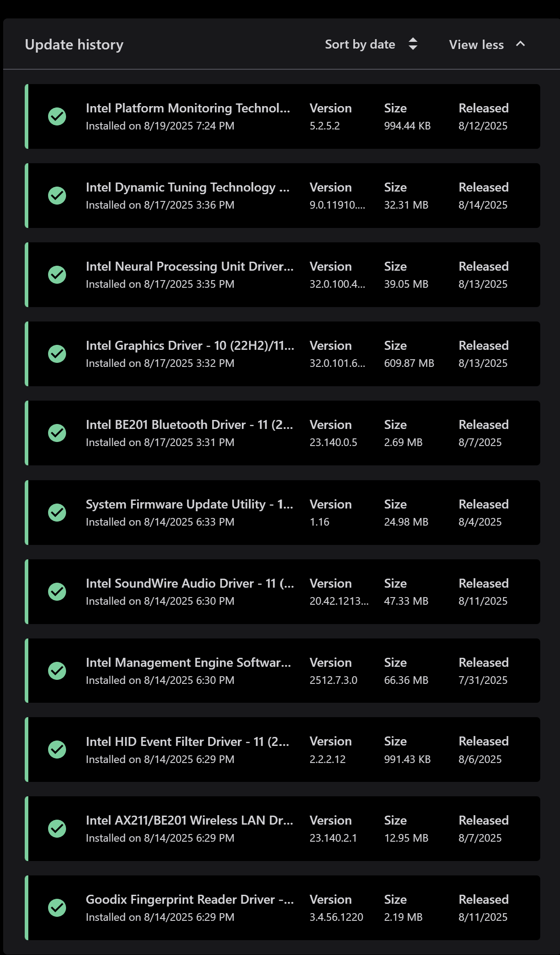
Task: Click the Intel Graphics Driver checkmark icon
Action: (57, 354)
